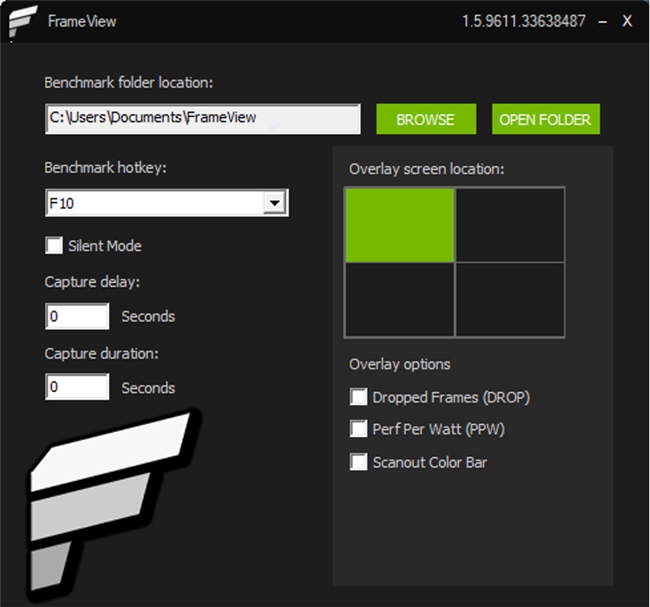Click the FrameView logo in title bar
This screenshot has width=650, height=607.
(22, 21)
